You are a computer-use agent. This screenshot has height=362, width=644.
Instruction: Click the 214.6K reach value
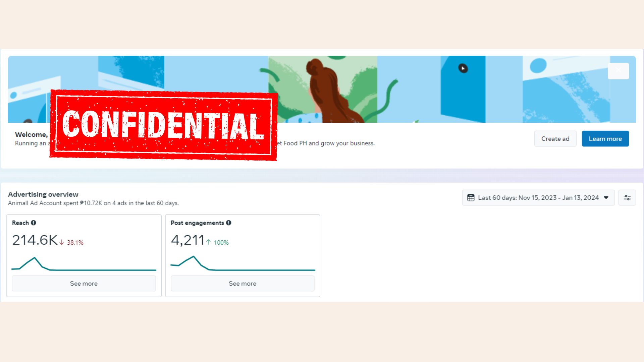point(35,240)
